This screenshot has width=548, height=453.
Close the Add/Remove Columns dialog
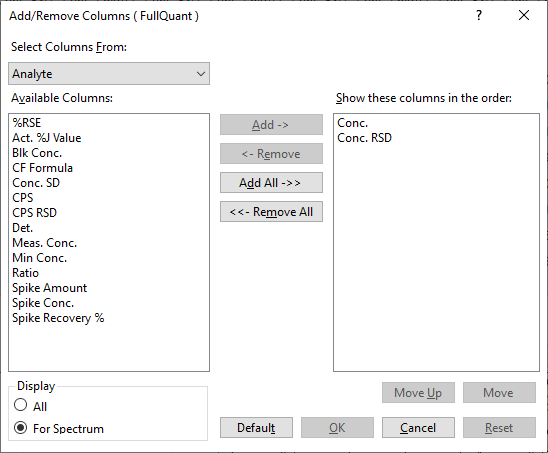tap(524, 15)
